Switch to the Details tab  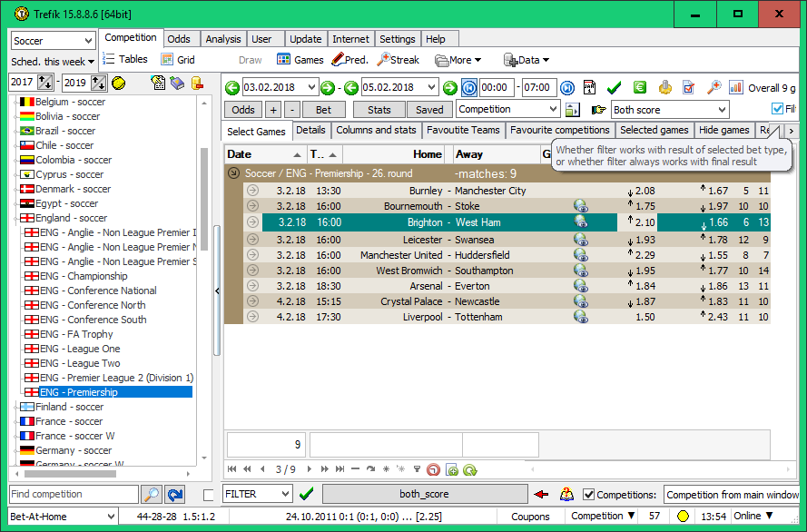(x=310, y=130)
